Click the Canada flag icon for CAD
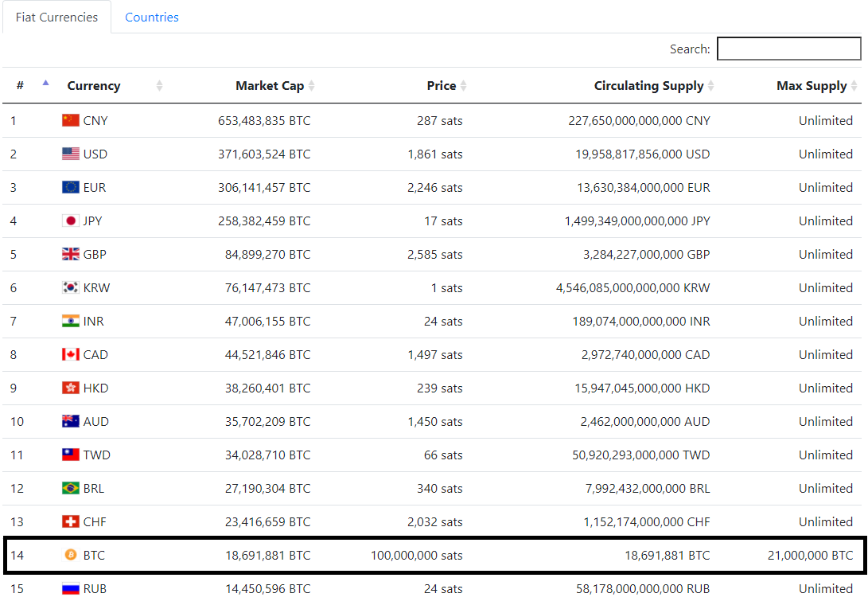The image size is (868, 605). coord(70,354)
